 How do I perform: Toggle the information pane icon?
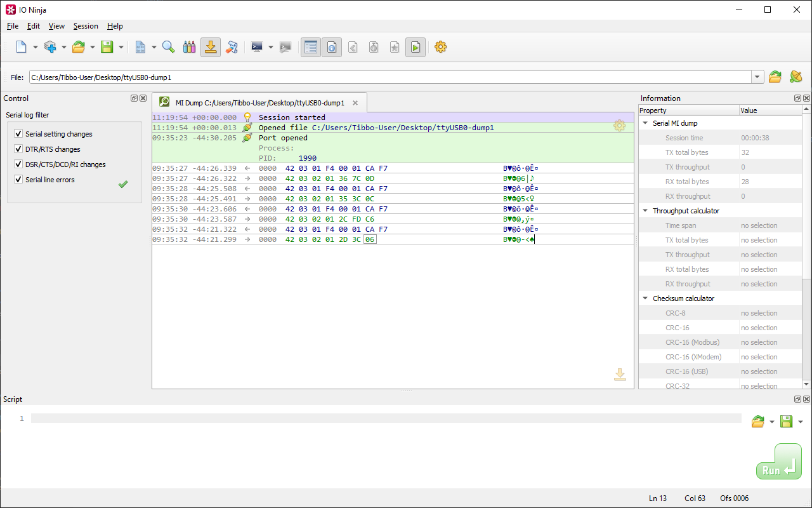(x=332, y=47)
